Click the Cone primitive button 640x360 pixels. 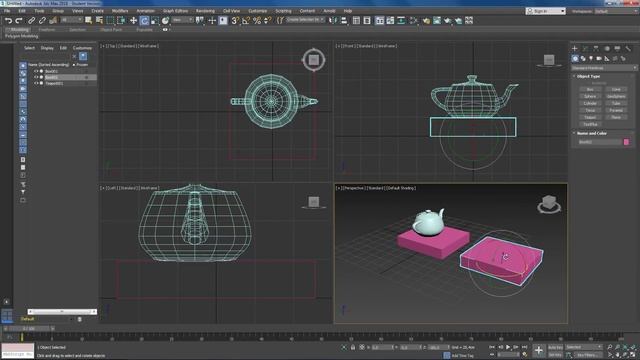pyautogui.click(x=616, y=89)
